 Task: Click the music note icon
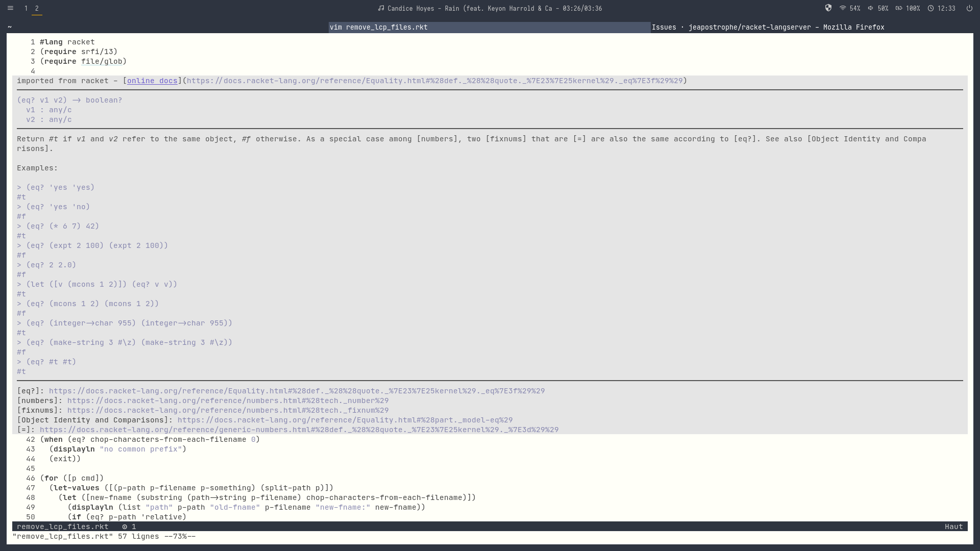tap(381, 8)
